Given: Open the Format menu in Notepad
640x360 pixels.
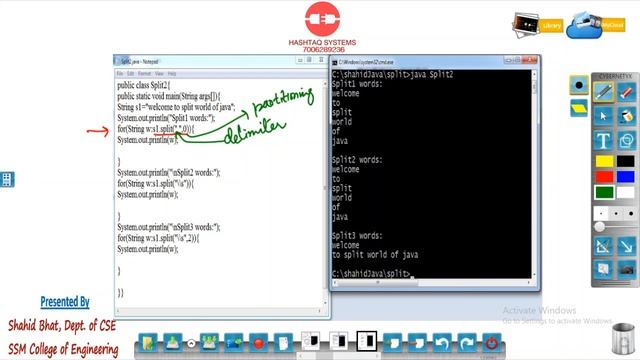Looking at the screenshot, I should pos(144,73).
